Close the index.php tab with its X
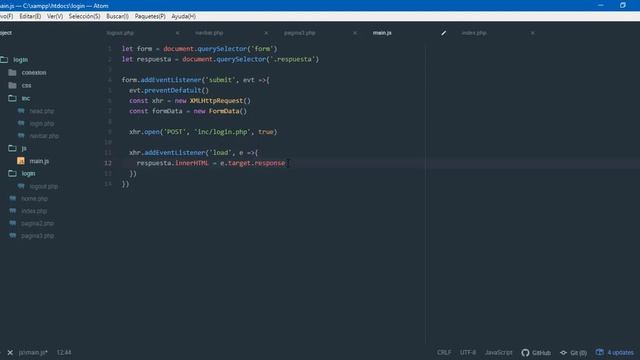The image size is (640, 360). coord(533,33)
